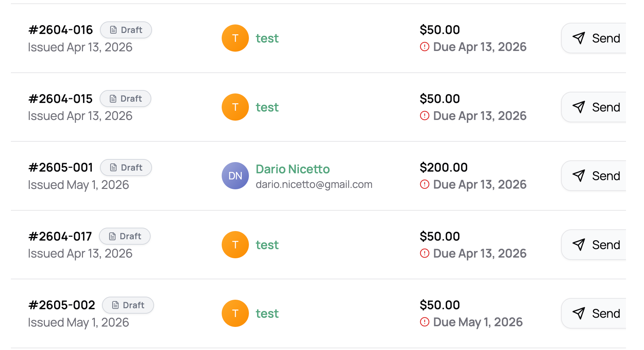644x350 pixels.
Task: Click the Send button for invoice #2605-002
Action: tap(594, 313)
